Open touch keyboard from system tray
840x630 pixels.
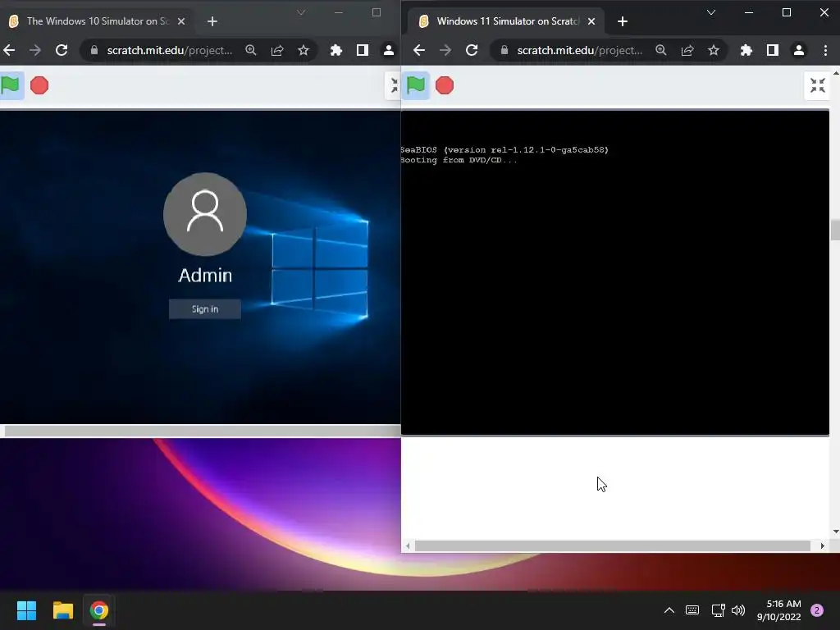[692, 610]
